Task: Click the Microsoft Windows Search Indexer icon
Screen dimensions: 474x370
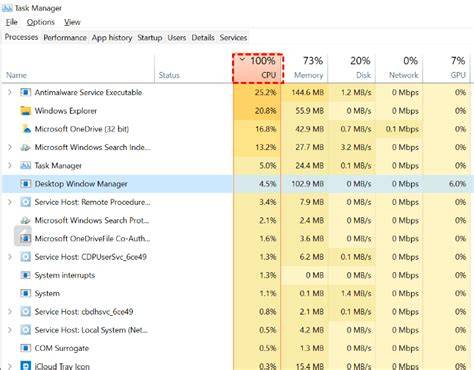Action: [26, 147]
